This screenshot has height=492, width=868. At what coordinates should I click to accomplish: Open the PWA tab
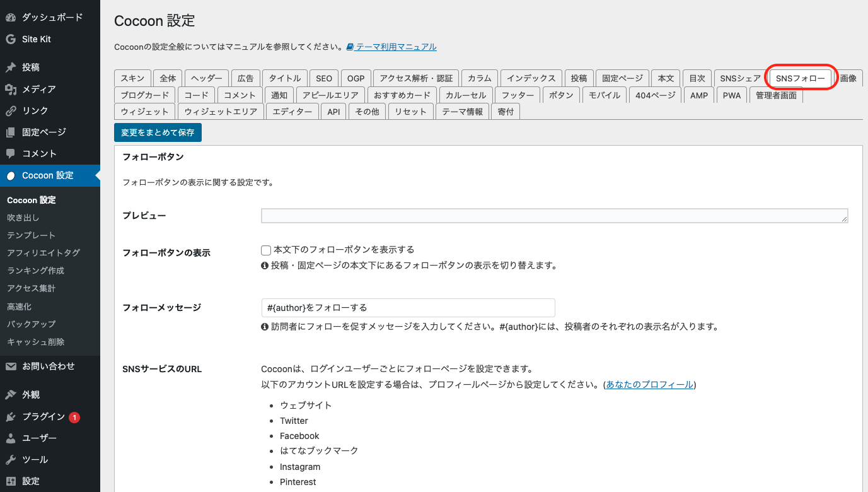[x=732, y=95]
